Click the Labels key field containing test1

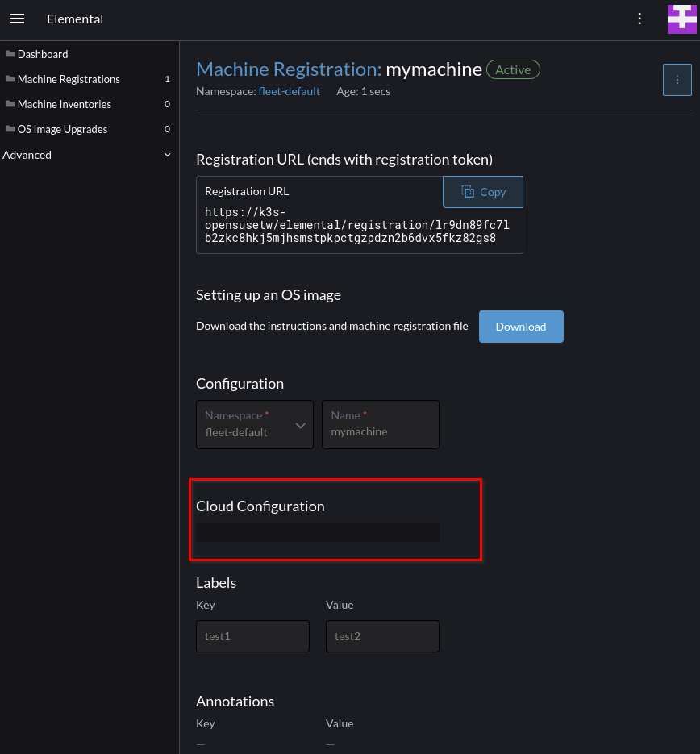click(252, 636)
